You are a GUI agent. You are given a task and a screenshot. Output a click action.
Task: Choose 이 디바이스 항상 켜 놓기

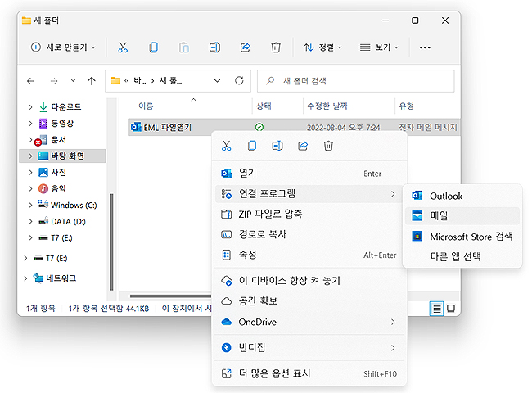309,281
